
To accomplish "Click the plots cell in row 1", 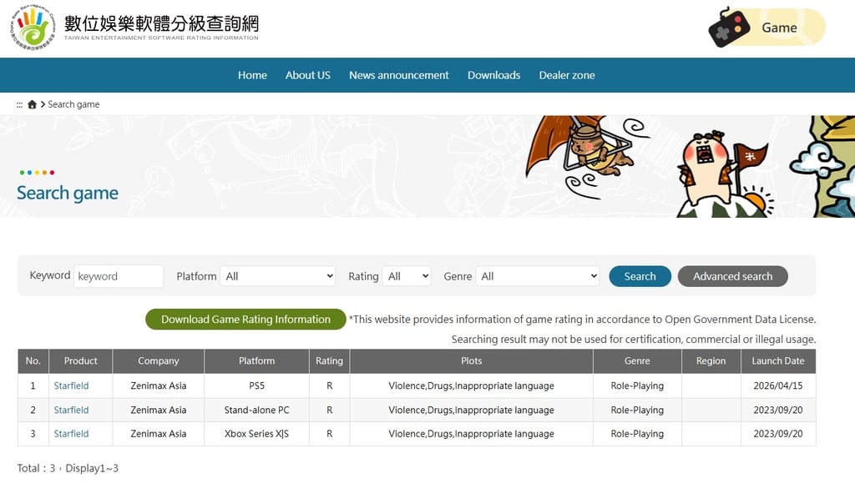I will 471,386.
